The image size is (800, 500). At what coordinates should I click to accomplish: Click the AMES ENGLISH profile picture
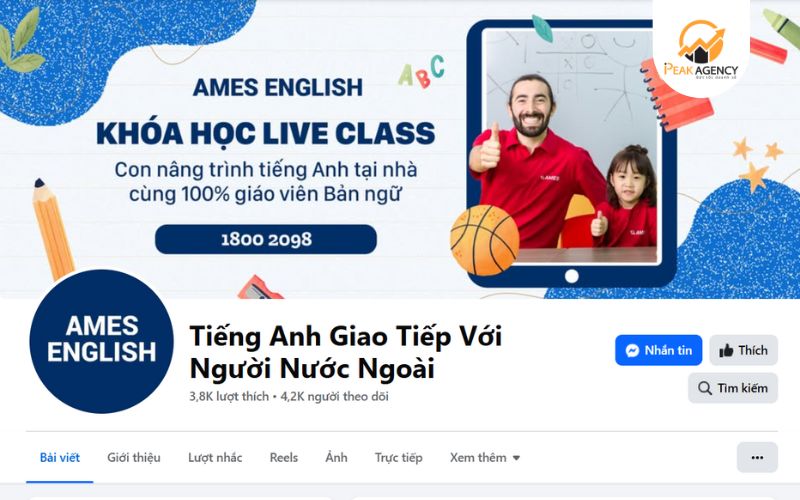click(x=102, y=341)
